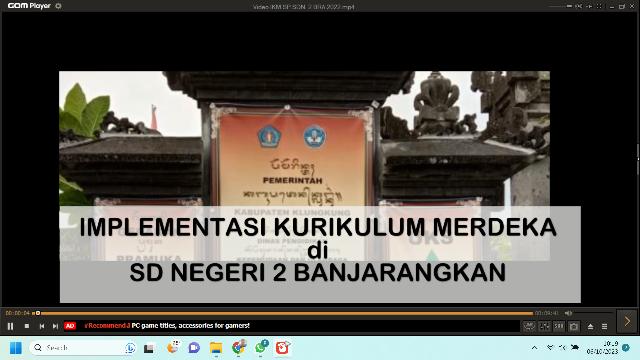Viewport: 640px width, 360px height.
Task: Open the purple Chat app on taskbar
Action: click(x=194, y=348)
